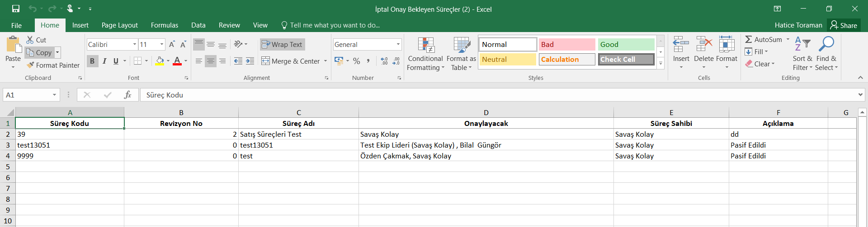Toggle Wrap Text for the cell
This screenshot has width=868, height=227.
pos(282,44)
